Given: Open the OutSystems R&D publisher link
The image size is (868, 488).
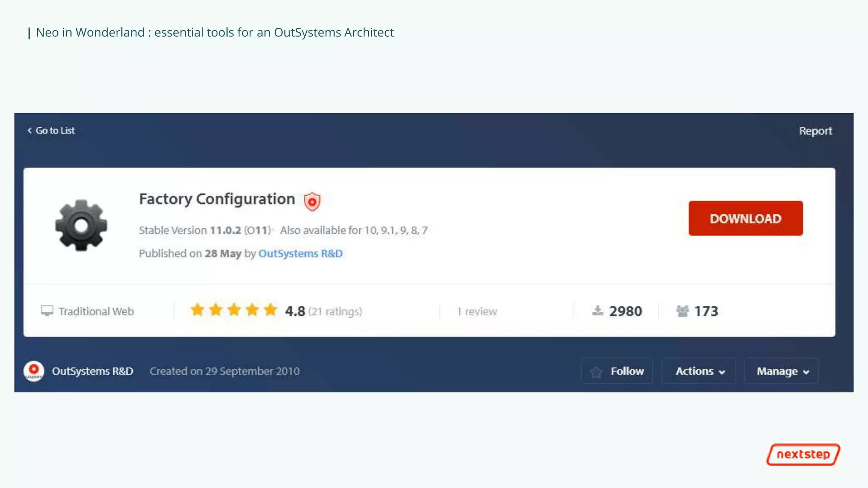Looking at the screenshot, I should [300, 253].
